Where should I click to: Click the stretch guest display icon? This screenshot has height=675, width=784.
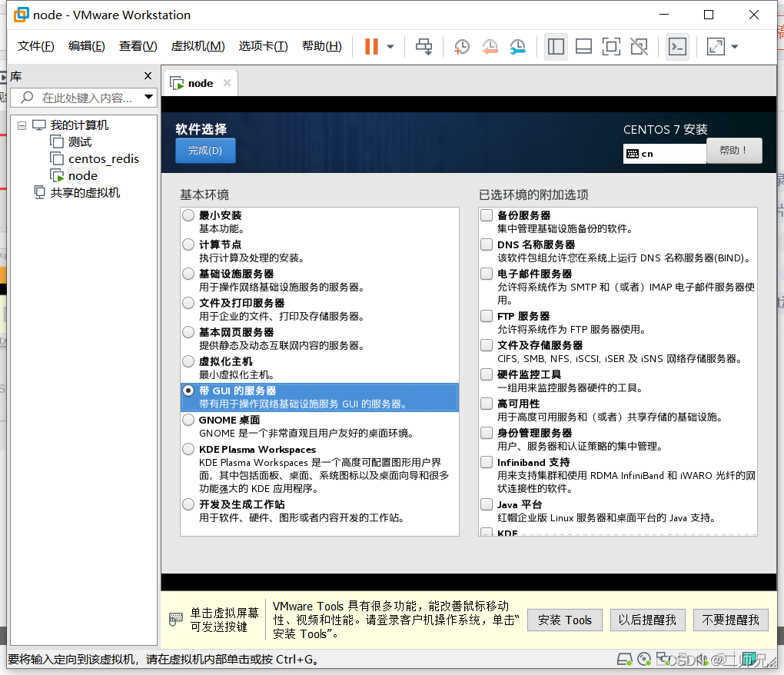(716, 46)
